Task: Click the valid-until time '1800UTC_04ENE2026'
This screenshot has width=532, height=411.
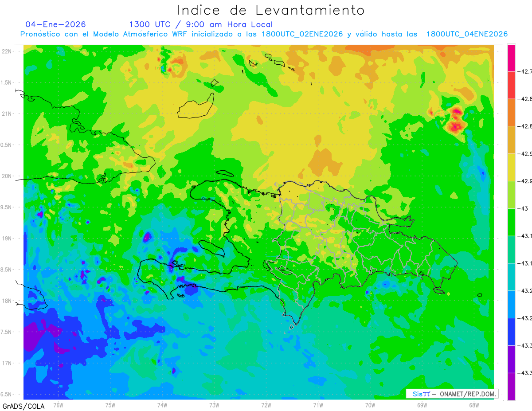Action: 467,34
